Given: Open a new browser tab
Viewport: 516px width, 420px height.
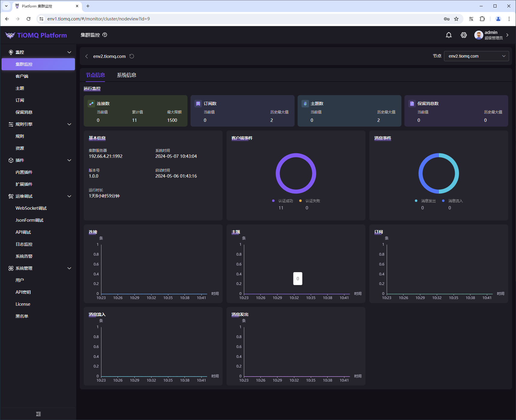Looking at the screenshot, I should click(88, 6).
